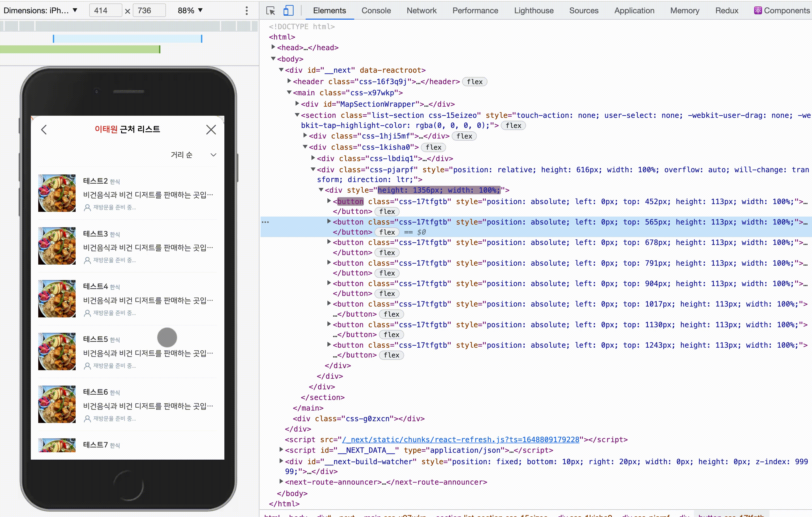Close the 근처 리스트 panel with the X
The image size is (812, 517).
pos(211,130)
